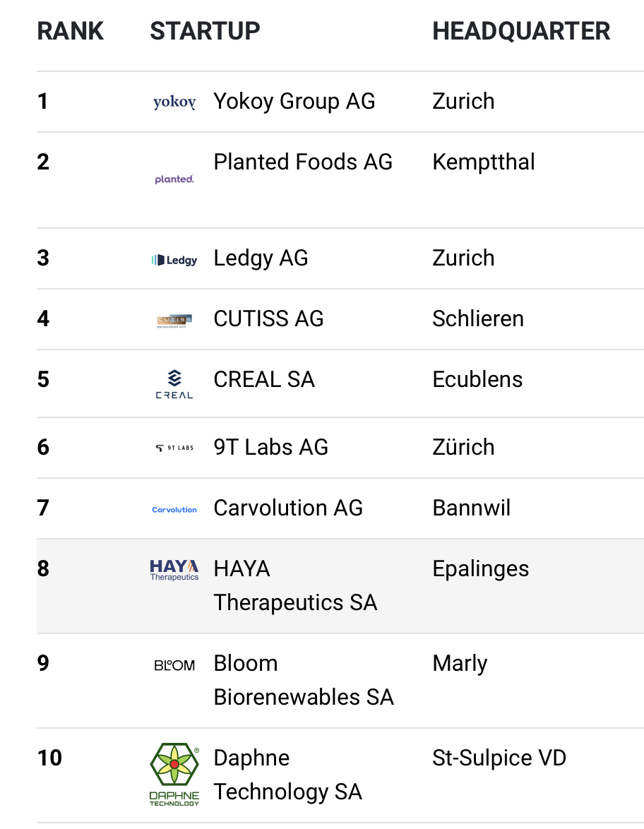644x829 pixels.
Task: Click the Daphne Technology flower logo
Action: coord(174,774)
